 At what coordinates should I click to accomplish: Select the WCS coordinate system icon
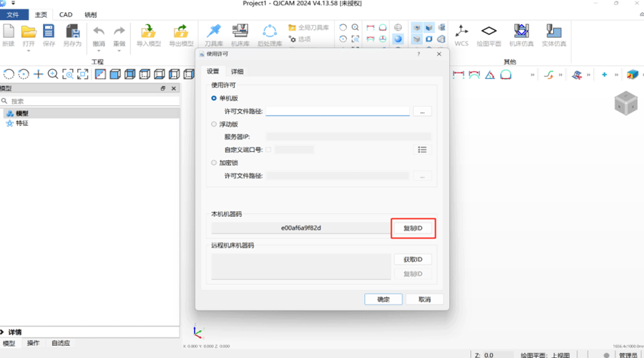462,32
